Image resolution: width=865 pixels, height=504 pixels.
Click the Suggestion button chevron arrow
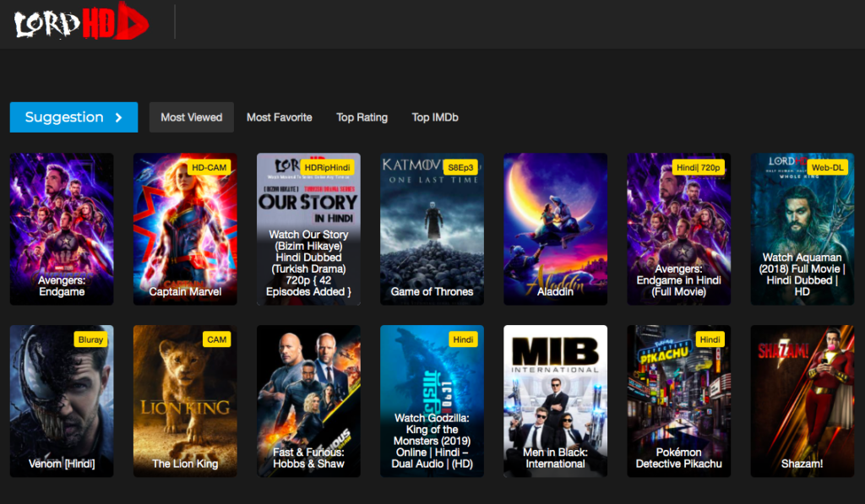pyautogui.click(x=118, y=117)
